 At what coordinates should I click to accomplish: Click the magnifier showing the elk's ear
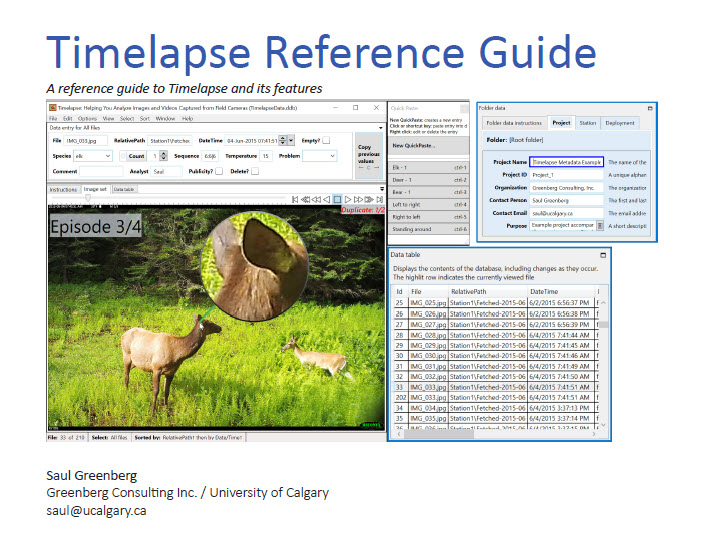(x=255, y=266)
